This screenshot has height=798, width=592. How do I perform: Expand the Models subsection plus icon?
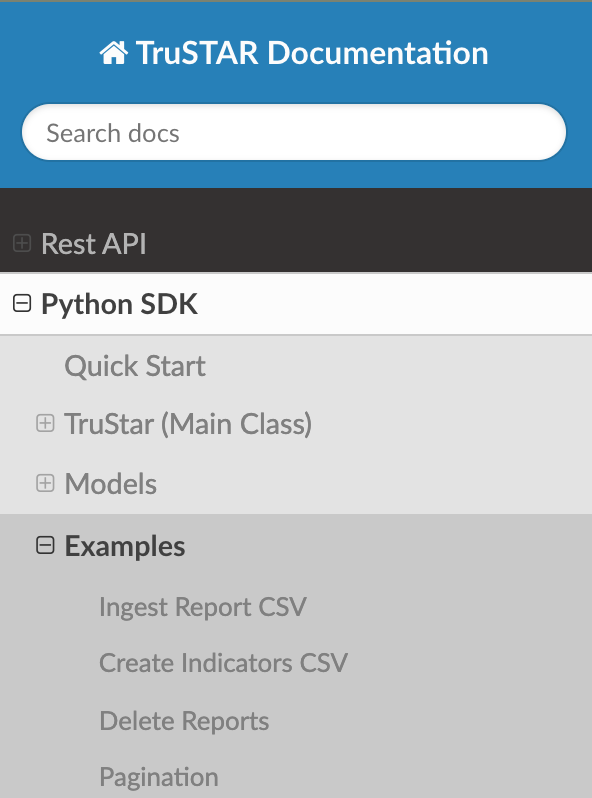45,483
